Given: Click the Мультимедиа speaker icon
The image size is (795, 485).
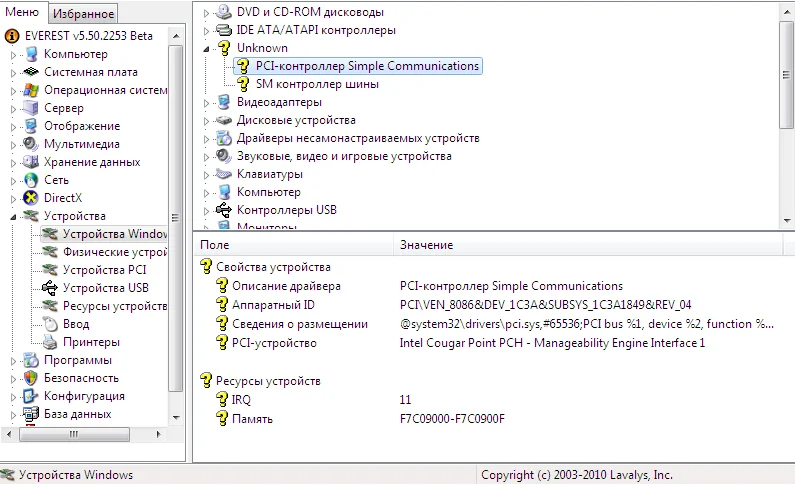Looking at the screenshot, I should point(31,144).
